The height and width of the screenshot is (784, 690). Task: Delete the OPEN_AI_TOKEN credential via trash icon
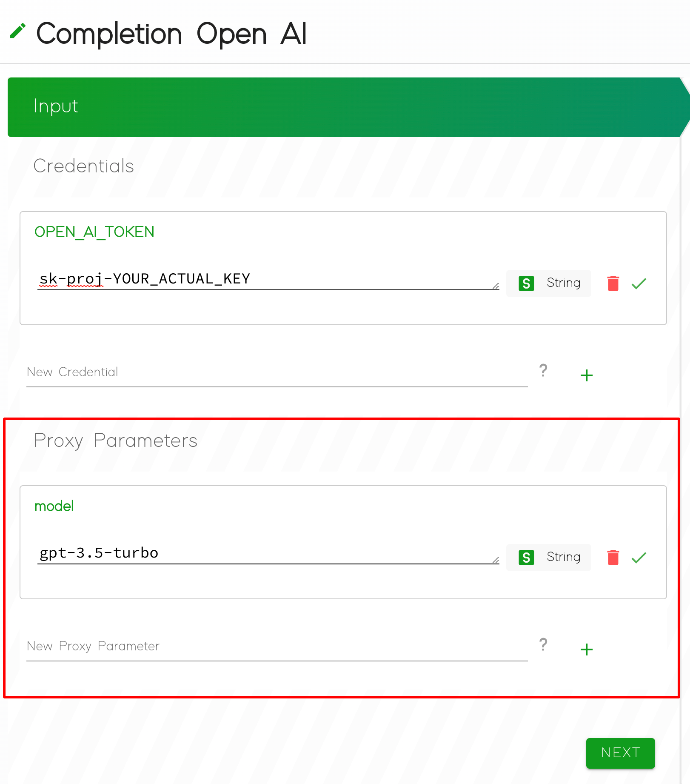tap(613, 283)
